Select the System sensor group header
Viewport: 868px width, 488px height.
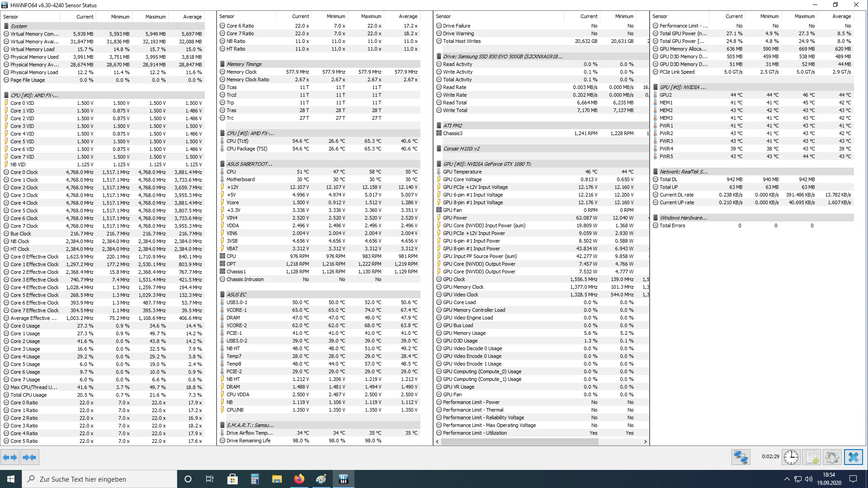pyautogui.click(x=19, y=26)
